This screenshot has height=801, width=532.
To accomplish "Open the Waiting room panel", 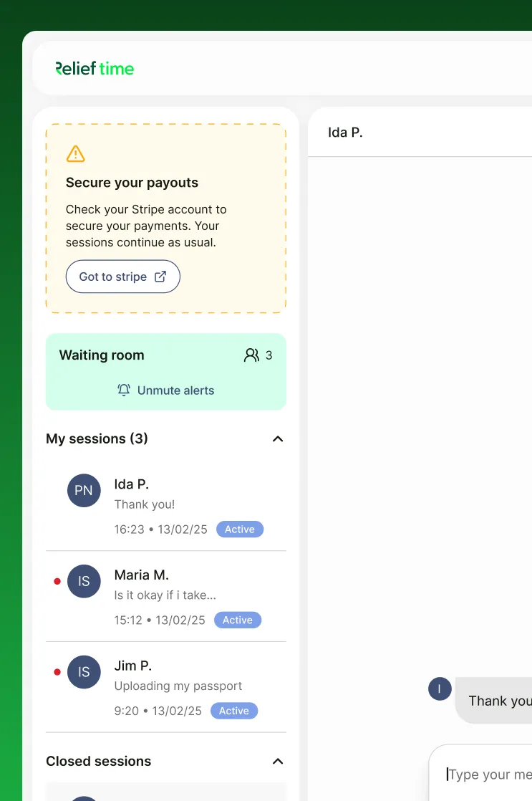I will point(166,371).
